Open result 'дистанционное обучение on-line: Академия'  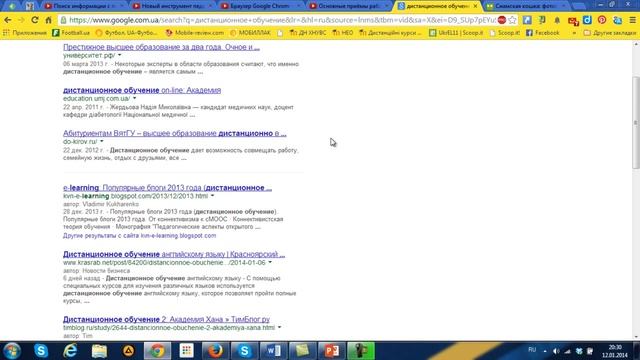point(142,90)
